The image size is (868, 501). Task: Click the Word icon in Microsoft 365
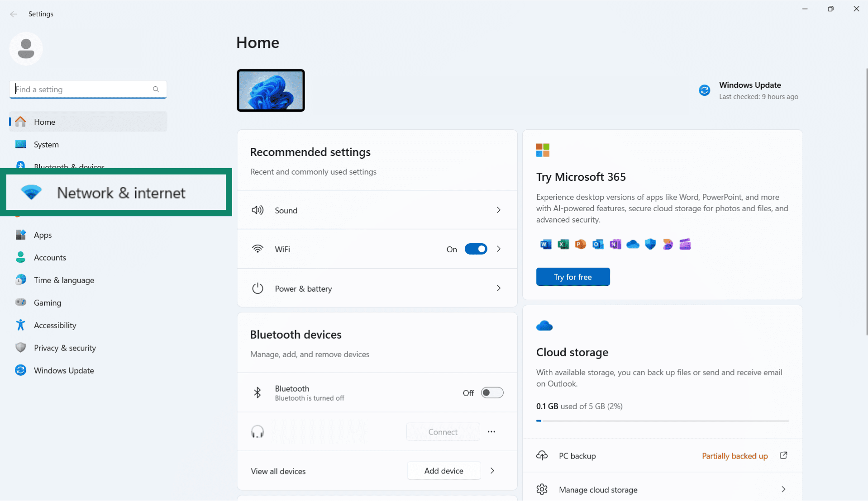coord(546,245)
